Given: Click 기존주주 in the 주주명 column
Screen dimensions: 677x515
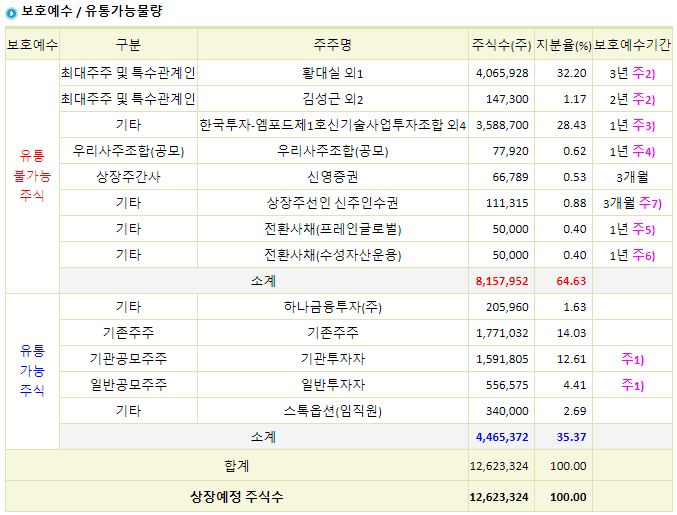Looking at the screenshot, I should pyautogui.click(x=332, y=333).
